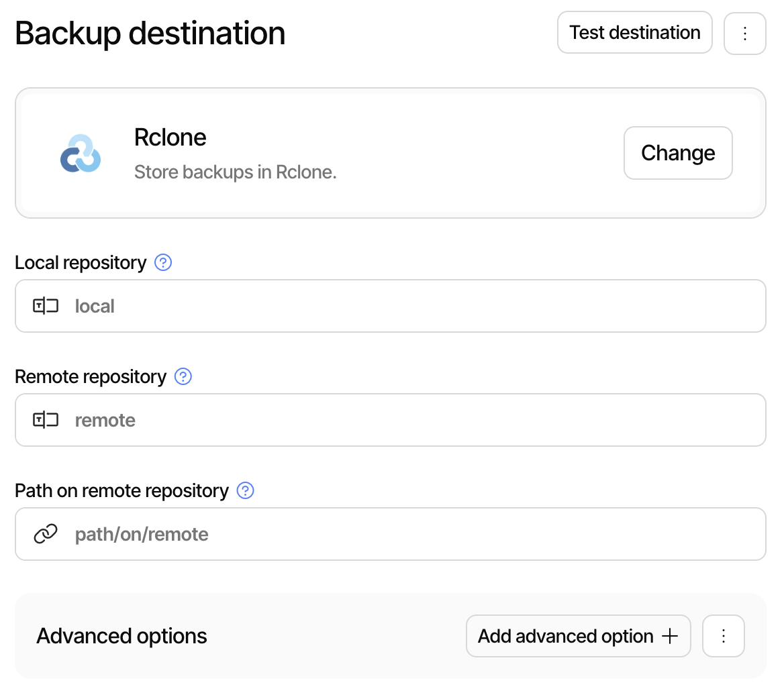Viewport: 784px width, 699px height.
Task: Click the plus icon on Add advanced option
Action: coord(670,636)
